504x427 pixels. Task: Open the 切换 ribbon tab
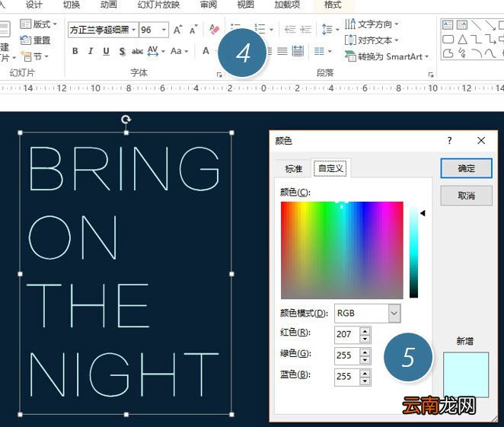[72, 5]
